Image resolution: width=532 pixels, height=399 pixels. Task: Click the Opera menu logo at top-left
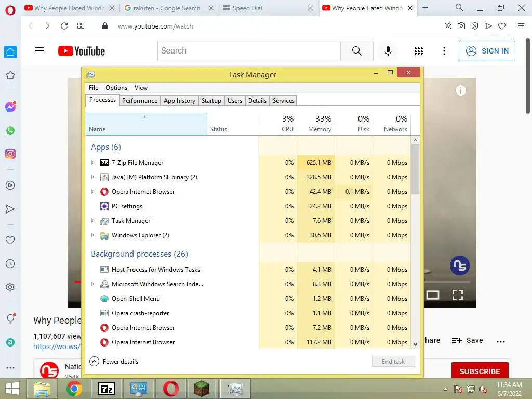pyautogui.click(x=10, y=10)
